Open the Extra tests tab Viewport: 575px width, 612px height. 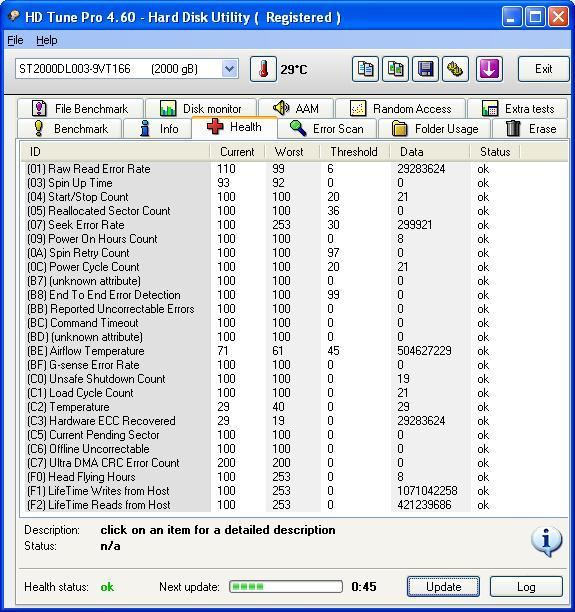coord(518,108)
